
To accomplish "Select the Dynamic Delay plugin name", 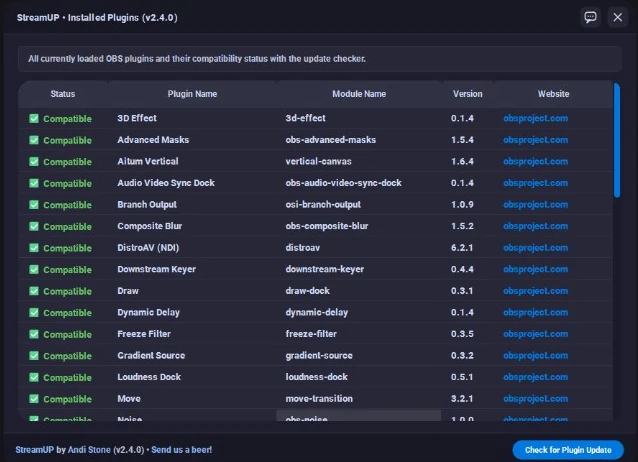I will click(x=149, y=313).
